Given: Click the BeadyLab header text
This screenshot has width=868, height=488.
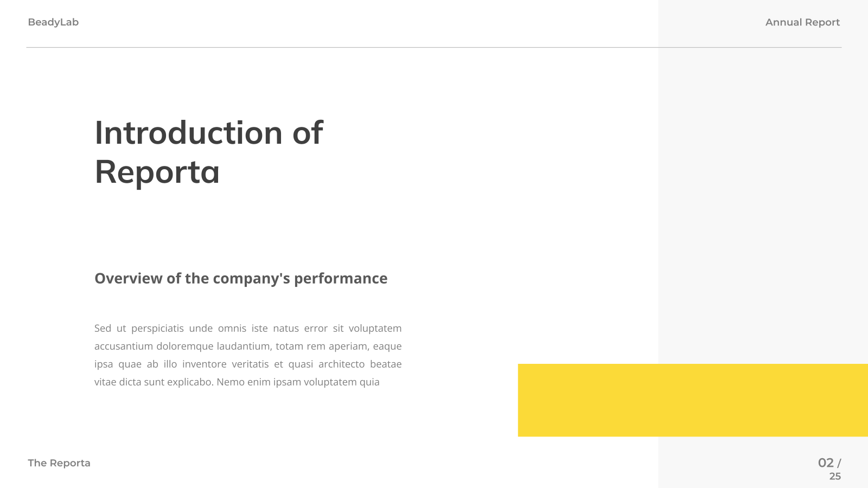Looking at the screenshot, I should point(53,22).
